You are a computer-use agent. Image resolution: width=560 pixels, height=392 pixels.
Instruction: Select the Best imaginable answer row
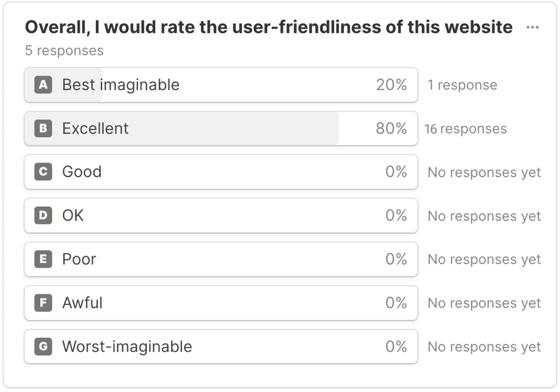[221, 85]
